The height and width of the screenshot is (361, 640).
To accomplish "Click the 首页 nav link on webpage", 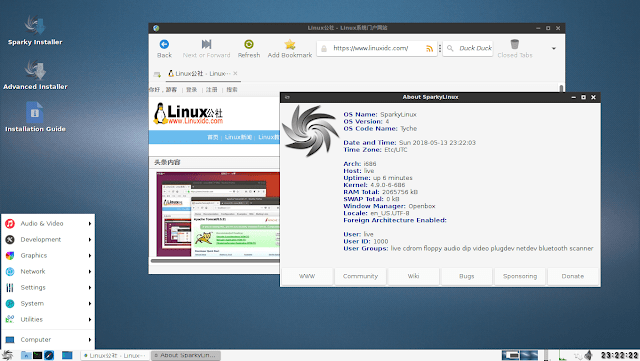I will [x=213, y=137].
